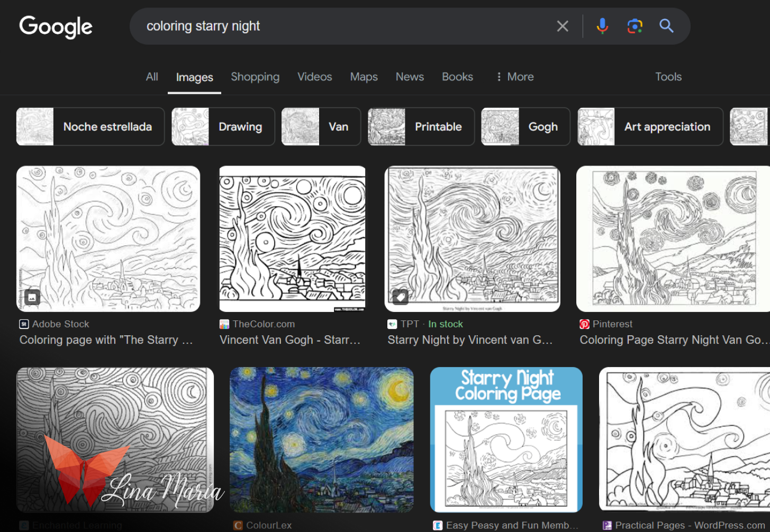Apply the Art appreciation filter chip
The height and width of the screenshot is (532, 770).
pos(650,126)
